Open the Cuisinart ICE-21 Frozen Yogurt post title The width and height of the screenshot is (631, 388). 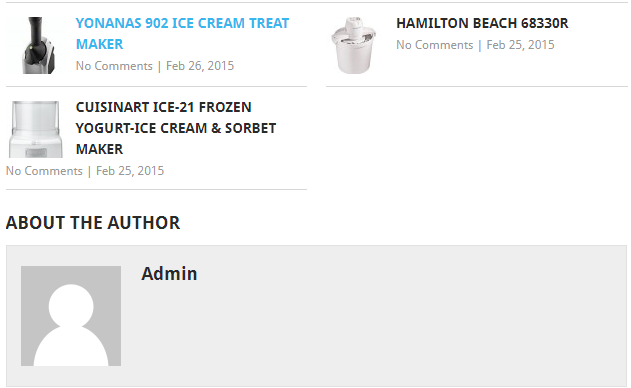[176, 128]
